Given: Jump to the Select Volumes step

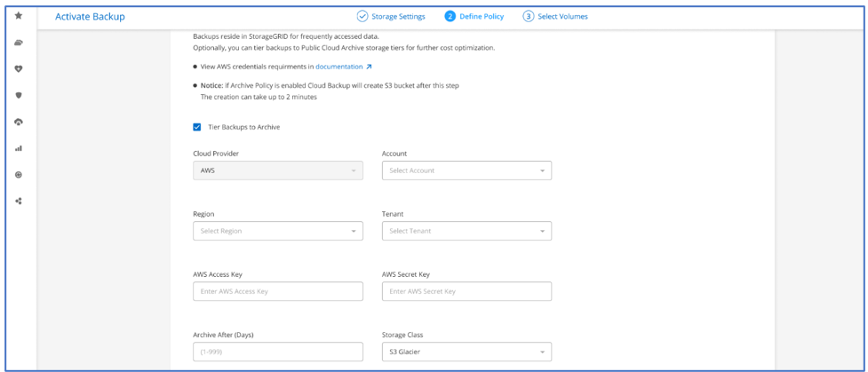Looking at the screenshot, I should click(555, 16).
